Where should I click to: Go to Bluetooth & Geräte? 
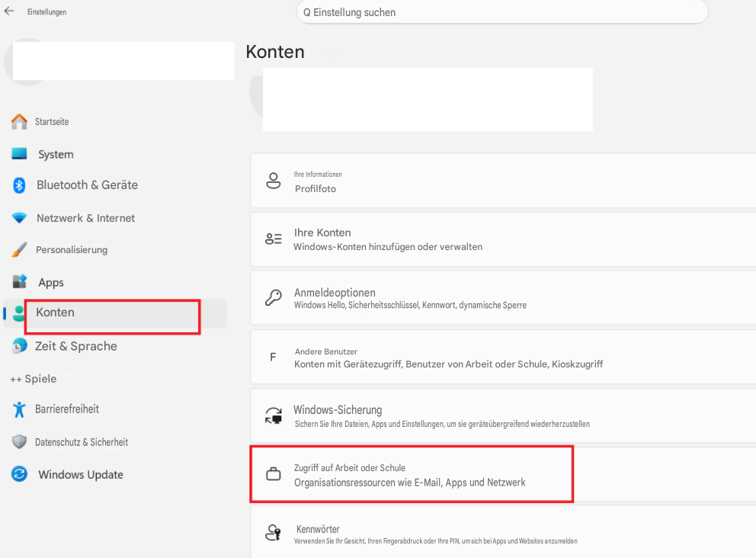pyautogui.click(x=115, y=185)
